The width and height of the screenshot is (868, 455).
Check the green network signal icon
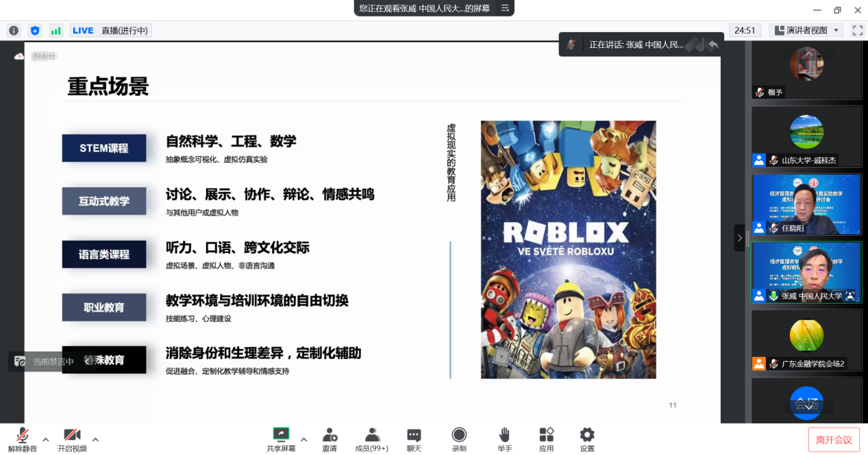[x=56, y=30]
